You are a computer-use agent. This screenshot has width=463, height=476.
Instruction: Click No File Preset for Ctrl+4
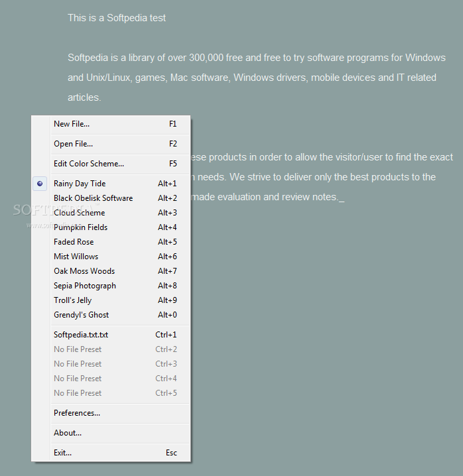111,379
